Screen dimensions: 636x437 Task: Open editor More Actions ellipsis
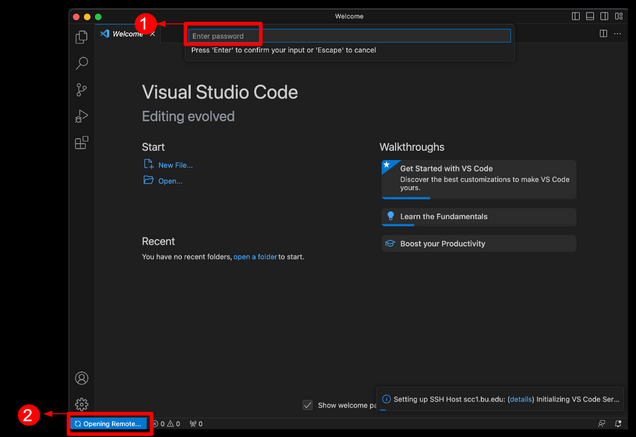[x=617, y=34]
